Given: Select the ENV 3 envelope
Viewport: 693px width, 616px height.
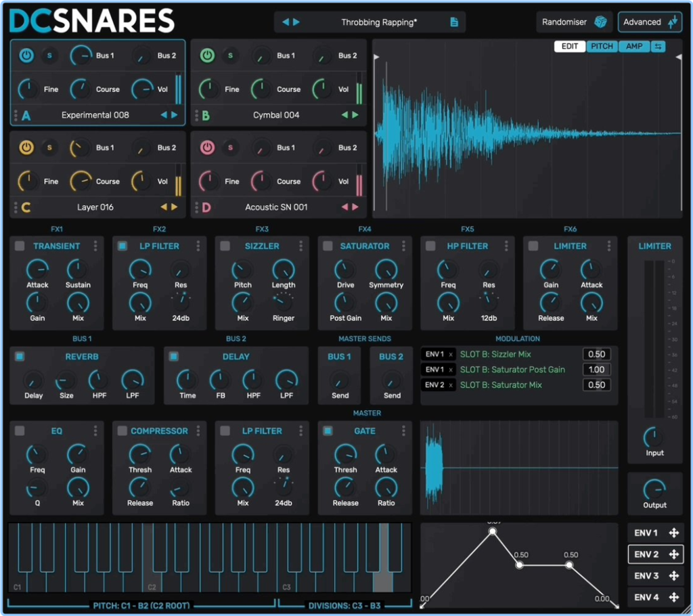Looking at the screenshot, I should pyautogui.click(x=646, y=576).
